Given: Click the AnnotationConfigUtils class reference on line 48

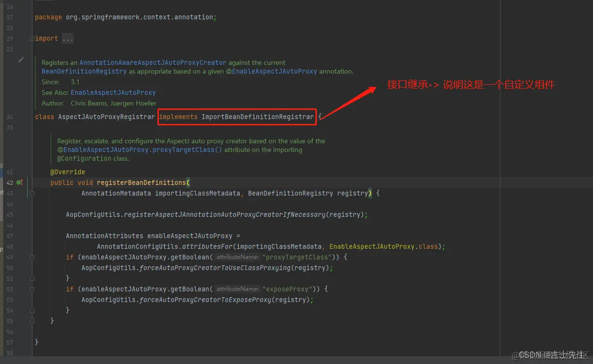Looking at the screenshot, I should coord(138,246).
